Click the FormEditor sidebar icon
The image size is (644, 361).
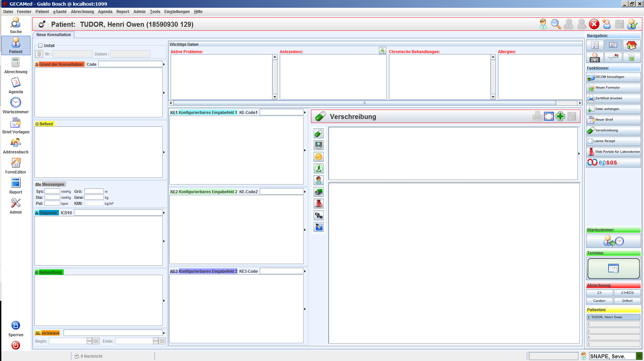16,163
